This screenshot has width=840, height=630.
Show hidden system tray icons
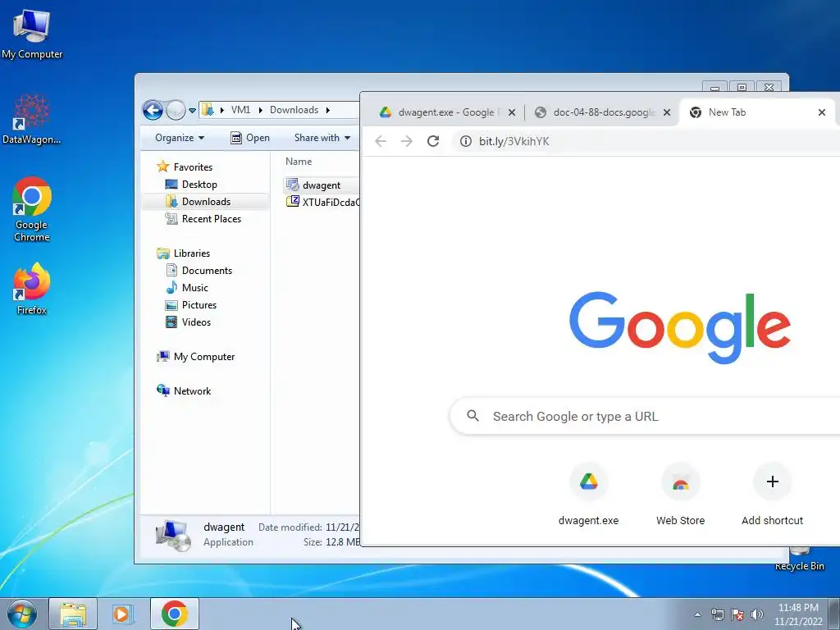(697, 614)
